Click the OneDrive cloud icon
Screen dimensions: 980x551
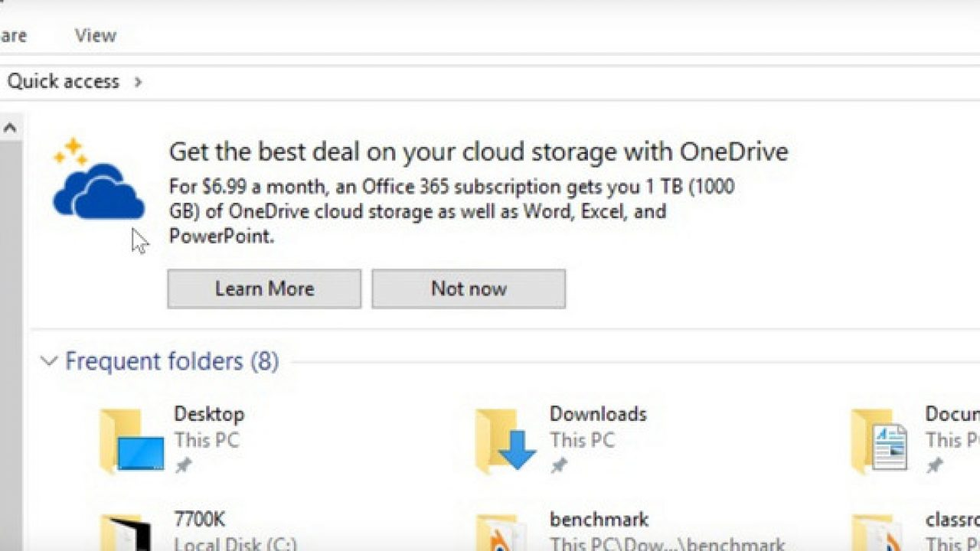(97, 191)
